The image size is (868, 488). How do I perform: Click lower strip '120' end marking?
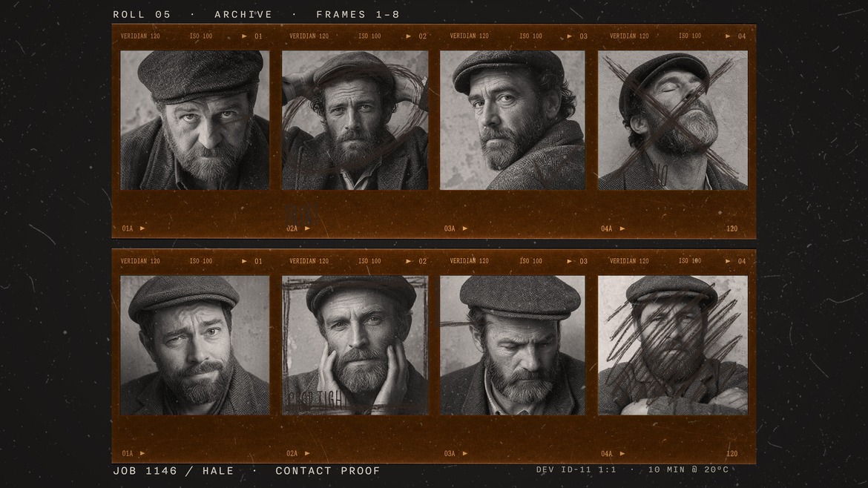click(x=731, y=453)
